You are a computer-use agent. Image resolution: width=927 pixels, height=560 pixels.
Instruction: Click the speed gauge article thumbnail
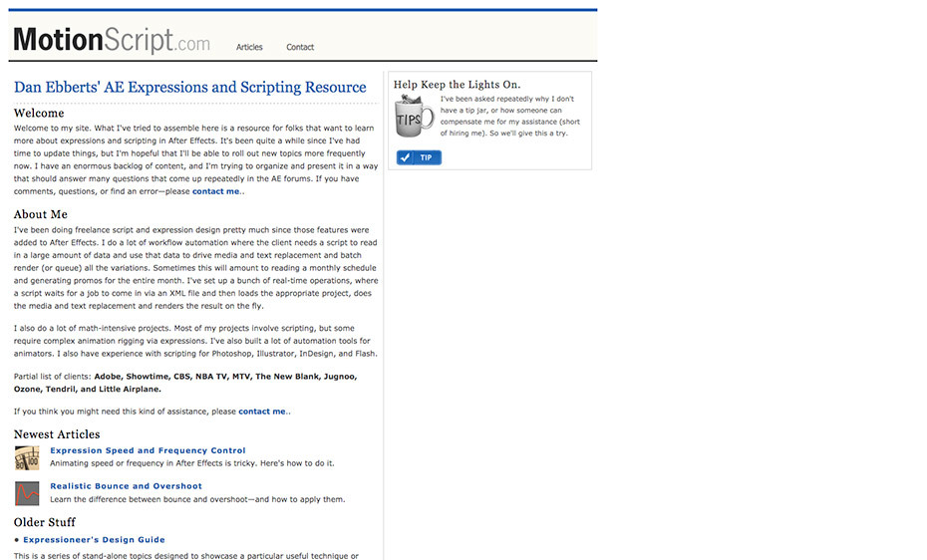[27, 457]
